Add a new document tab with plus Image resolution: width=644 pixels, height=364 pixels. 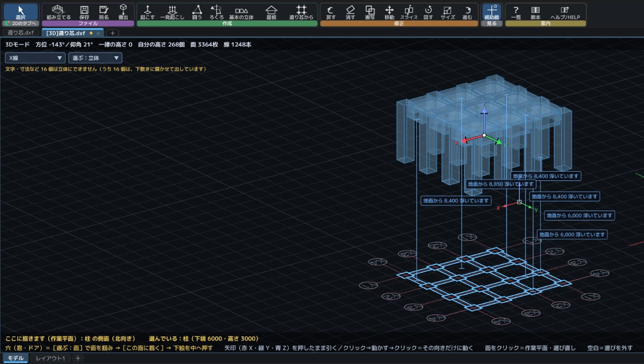click(x=112, y=33)
